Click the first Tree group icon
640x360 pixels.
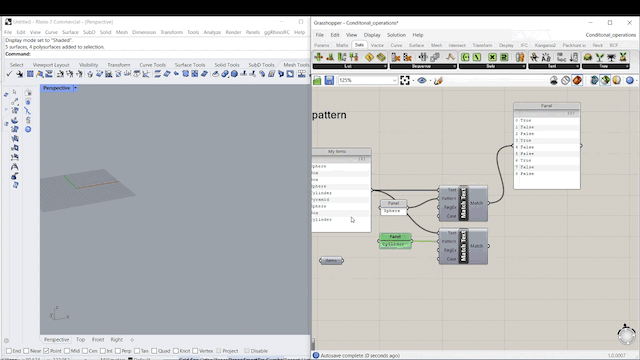[588, 57]
